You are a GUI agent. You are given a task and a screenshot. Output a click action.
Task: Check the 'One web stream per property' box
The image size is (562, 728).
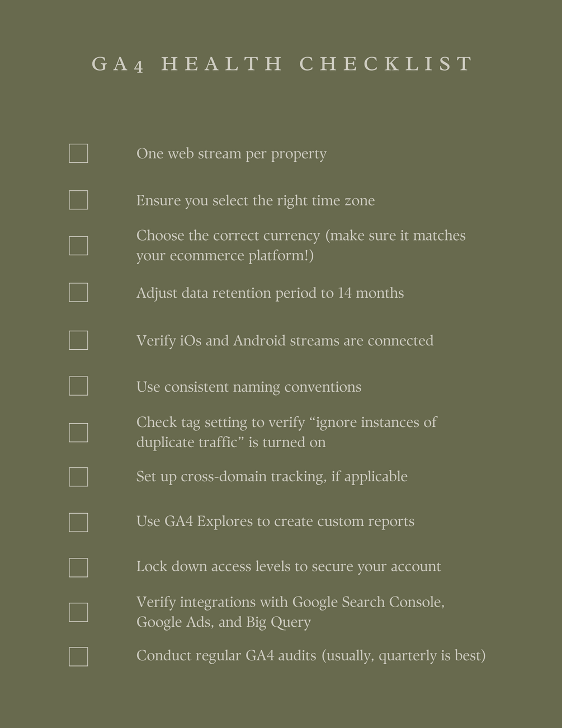click(x=78, y=153)
